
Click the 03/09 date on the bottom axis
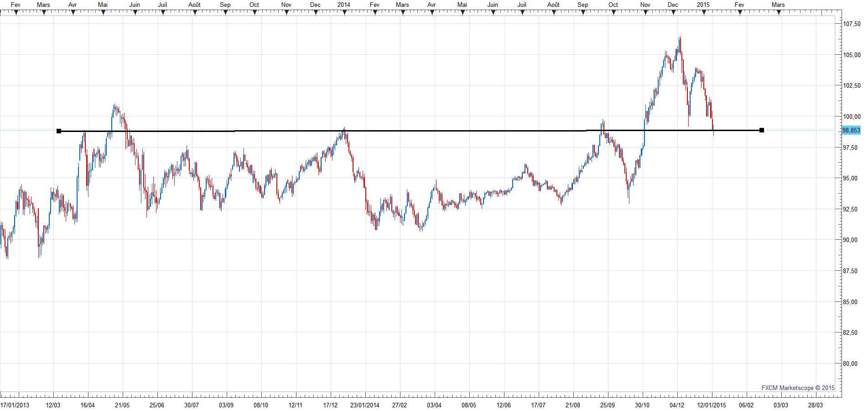(x=226, y=405)
